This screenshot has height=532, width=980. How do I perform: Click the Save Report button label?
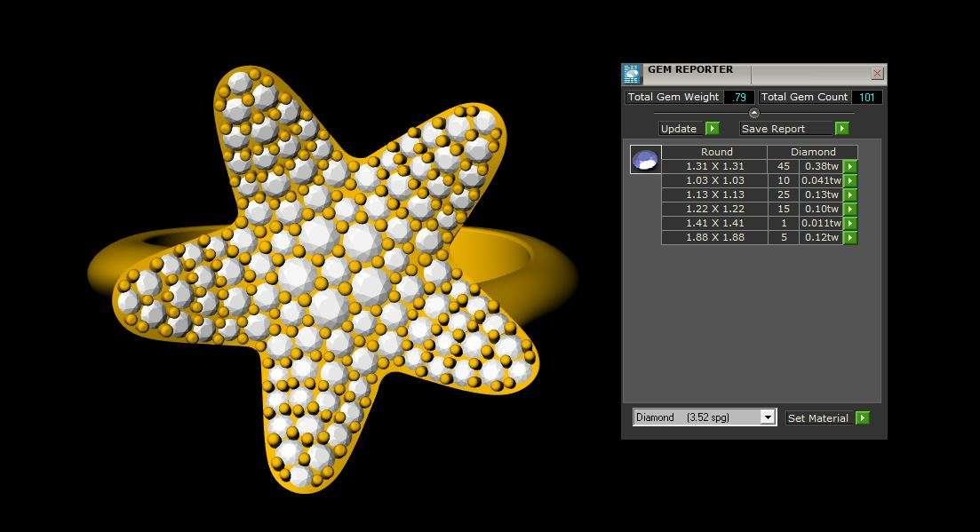pyautogui.click(x=773, y=129)
